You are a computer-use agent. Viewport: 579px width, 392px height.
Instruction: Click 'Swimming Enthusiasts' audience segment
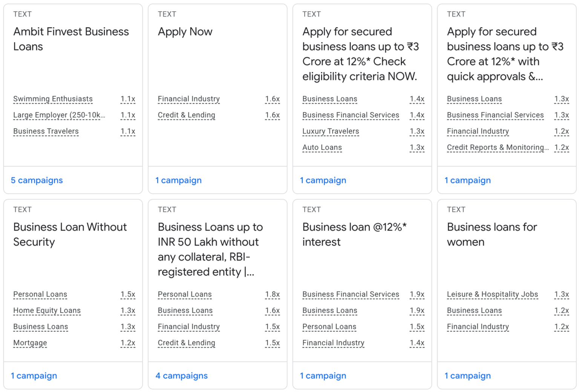point(53,99)
